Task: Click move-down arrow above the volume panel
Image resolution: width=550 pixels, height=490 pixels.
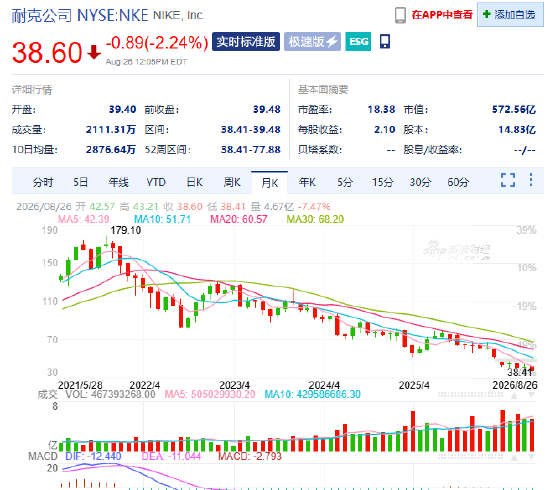Action: click(x=531, y=396)
